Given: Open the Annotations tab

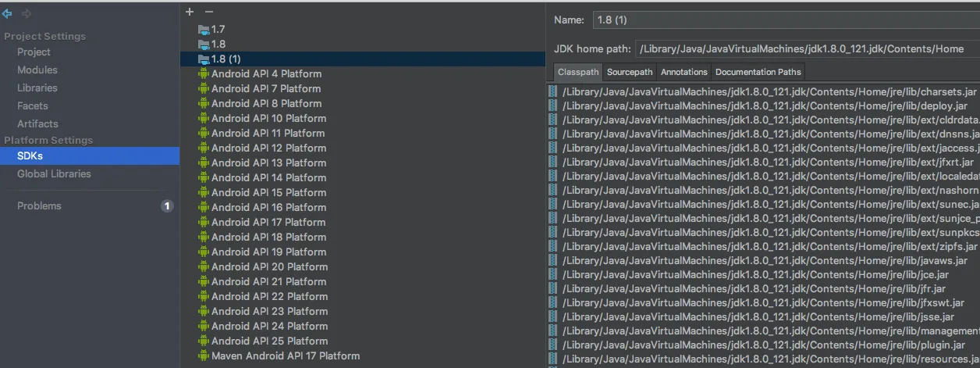Looking at the screenshot, I should pyautogui.click(x=684, y=72).
